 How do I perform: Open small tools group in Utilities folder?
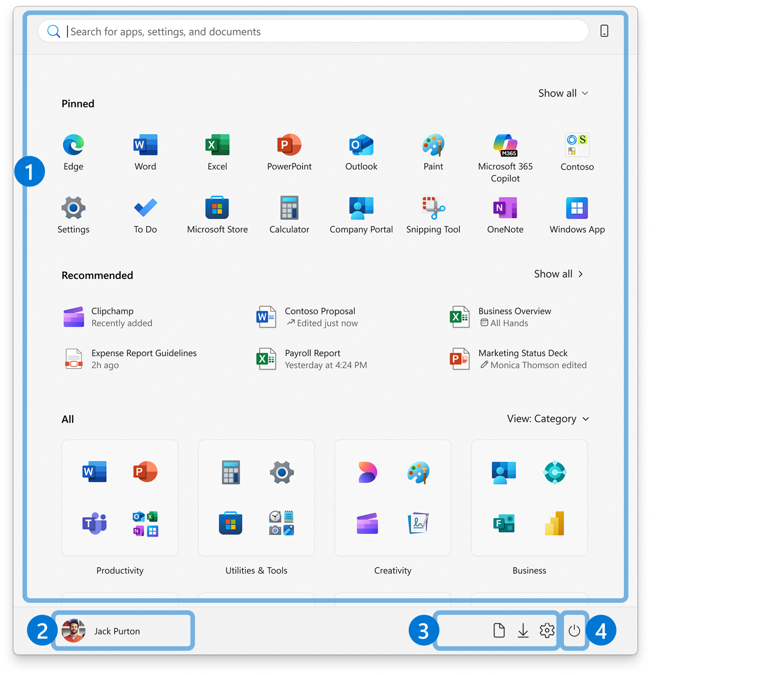[282, 523]
